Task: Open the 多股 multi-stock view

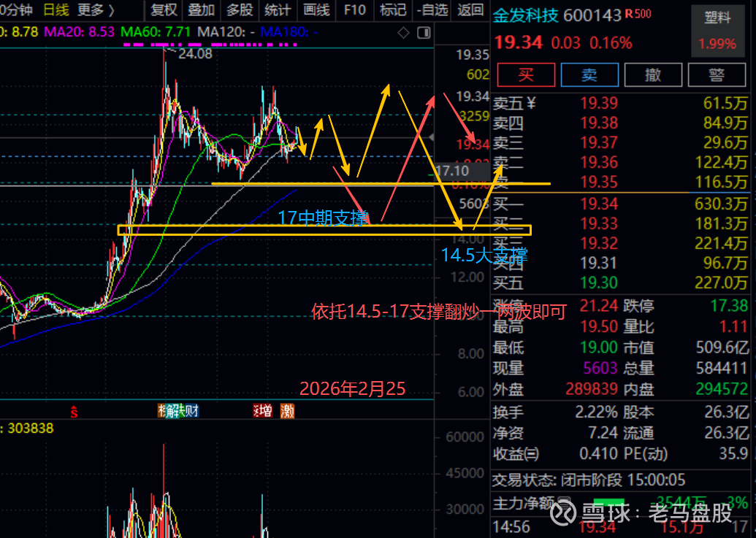Action: click(x=240, y=9)
